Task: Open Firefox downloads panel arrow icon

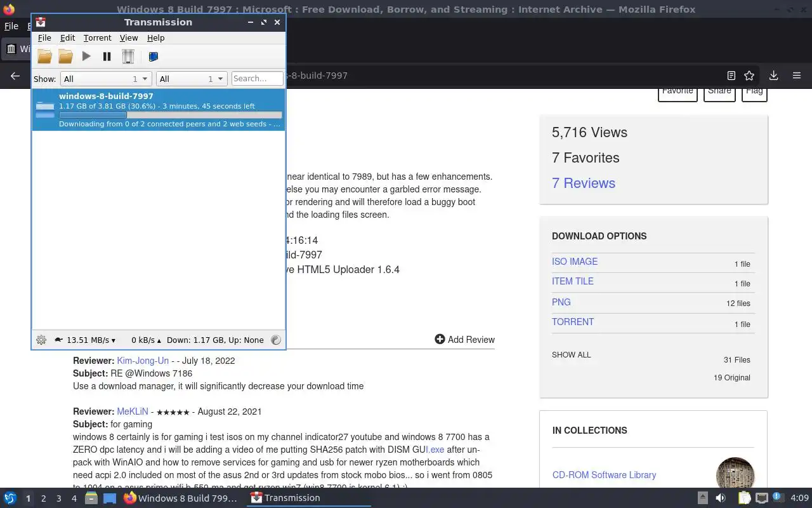Action: point(773,76)
